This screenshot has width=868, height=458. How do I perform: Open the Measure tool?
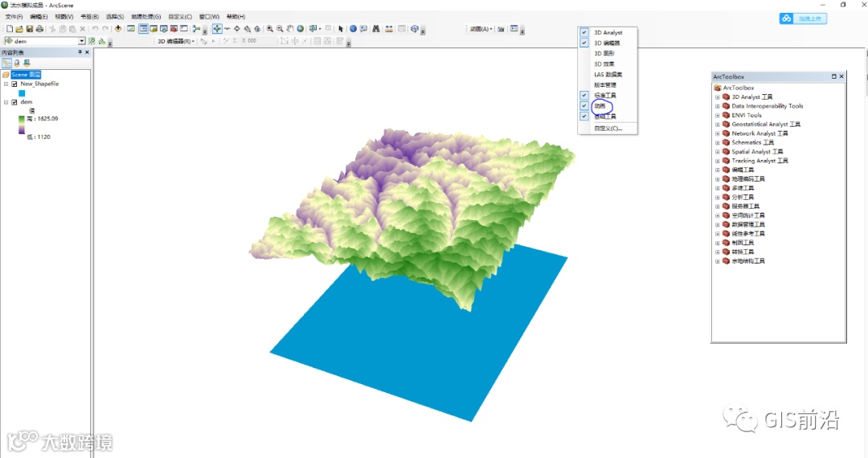coord(389,29)
